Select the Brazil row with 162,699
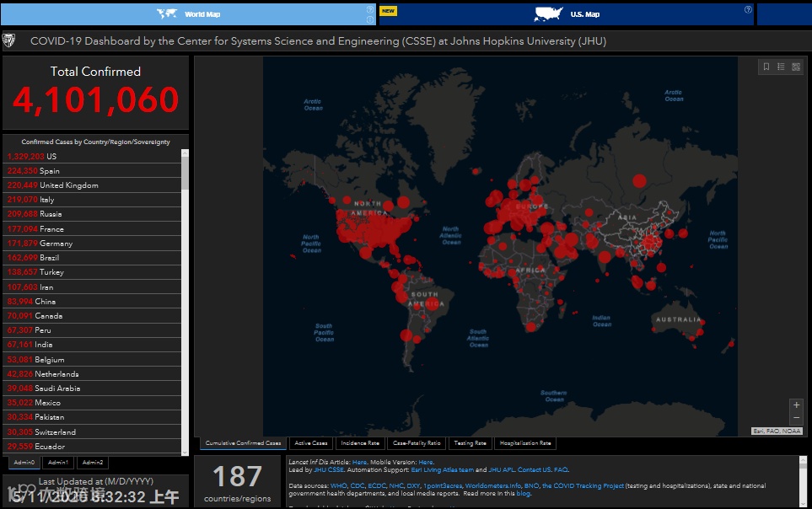Image resolution: width=812 pixels, height=509 pixels. [92, 257]
